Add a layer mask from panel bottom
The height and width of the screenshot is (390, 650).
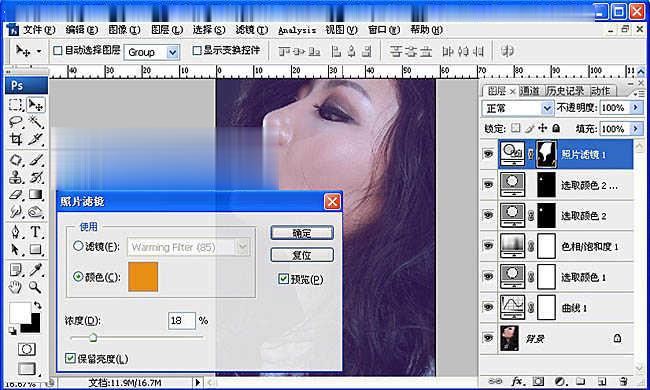[x=538, y=381]
